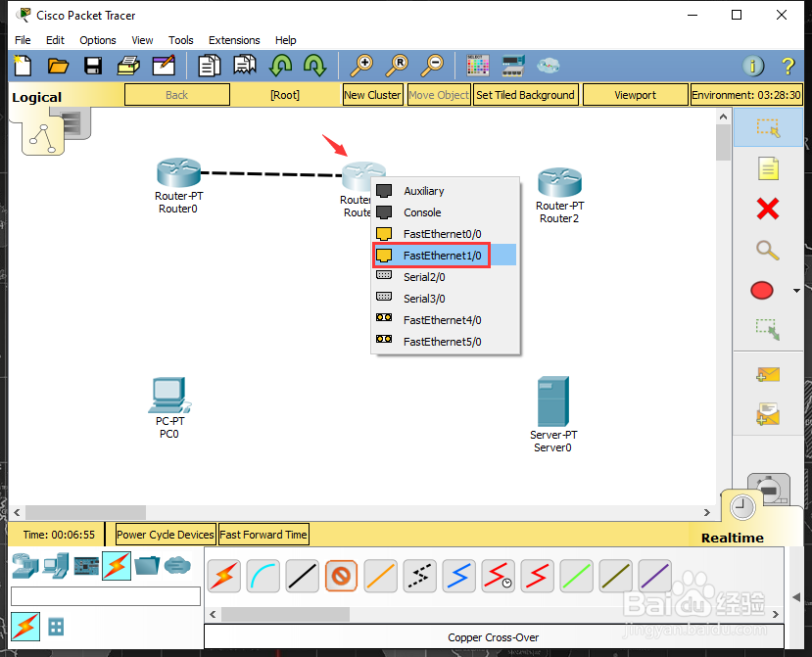Open the Options menu

[97, 40]
